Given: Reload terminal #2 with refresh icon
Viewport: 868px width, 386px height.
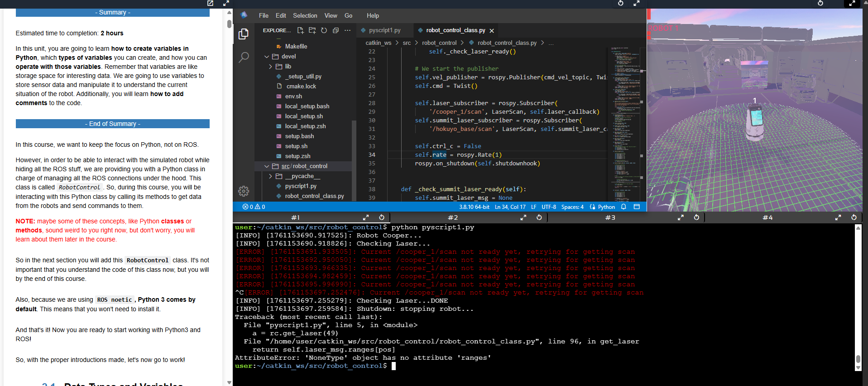Looking at the screenshot, I should (539, 217).
